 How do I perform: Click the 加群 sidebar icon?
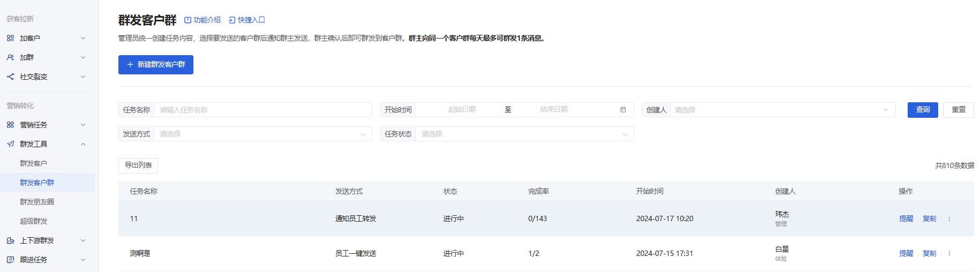click(10, 57)
